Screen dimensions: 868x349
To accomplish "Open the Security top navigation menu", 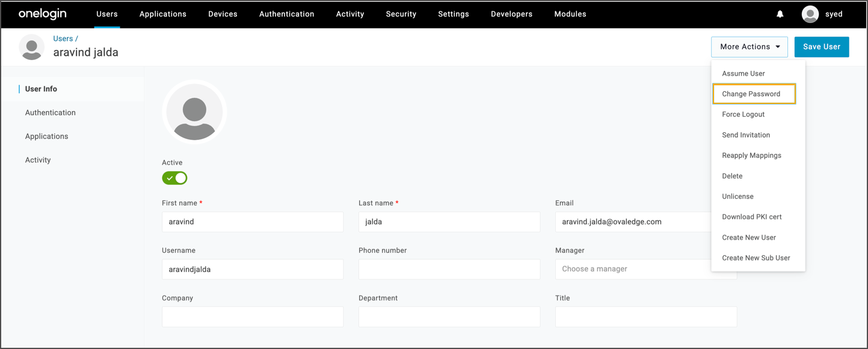I will (401, 14).
